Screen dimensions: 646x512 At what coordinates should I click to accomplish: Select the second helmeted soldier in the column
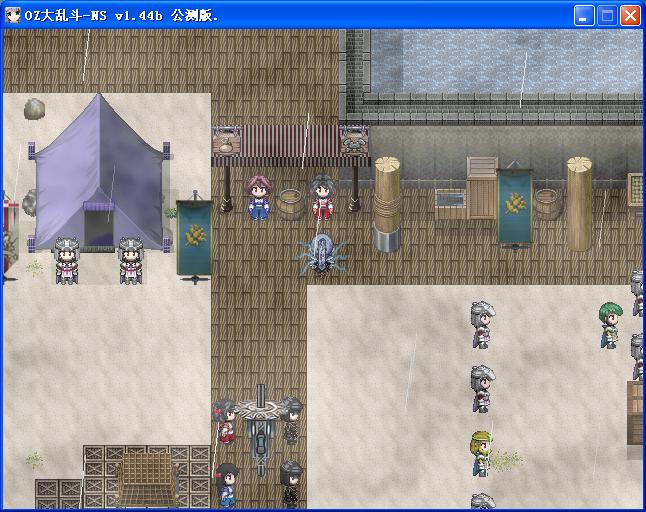pyautogui.click(x=482, y=390)
